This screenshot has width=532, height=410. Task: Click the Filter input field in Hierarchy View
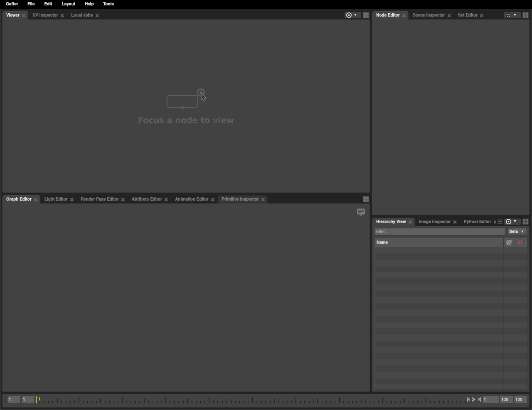439,232
